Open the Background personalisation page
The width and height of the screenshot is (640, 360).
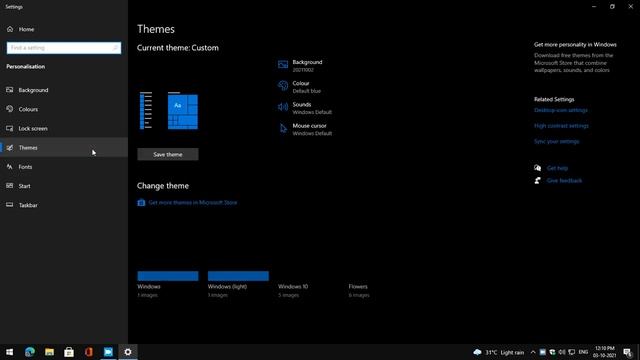[x=64, y=90]
